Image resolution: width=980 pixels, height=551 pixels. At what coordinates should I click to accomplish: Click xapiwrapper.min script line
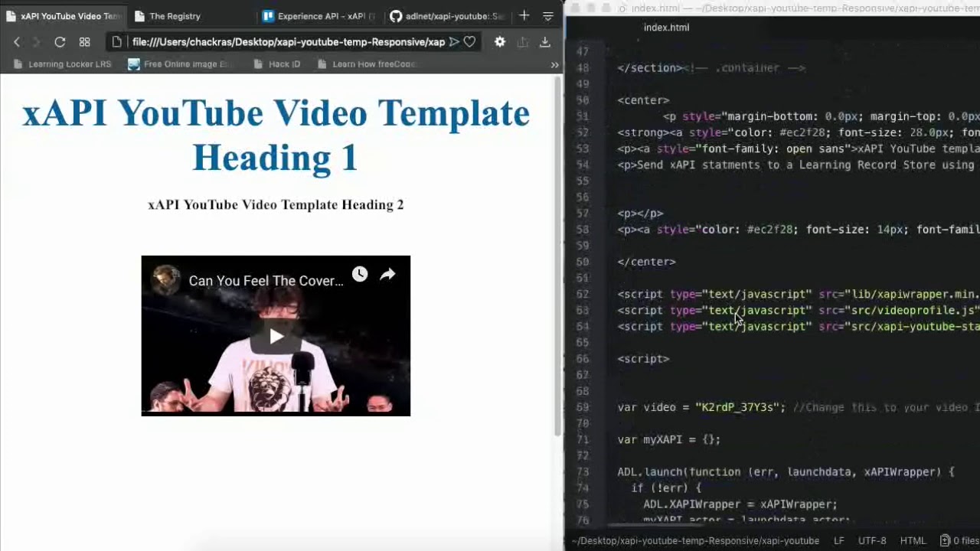(799, 294)
